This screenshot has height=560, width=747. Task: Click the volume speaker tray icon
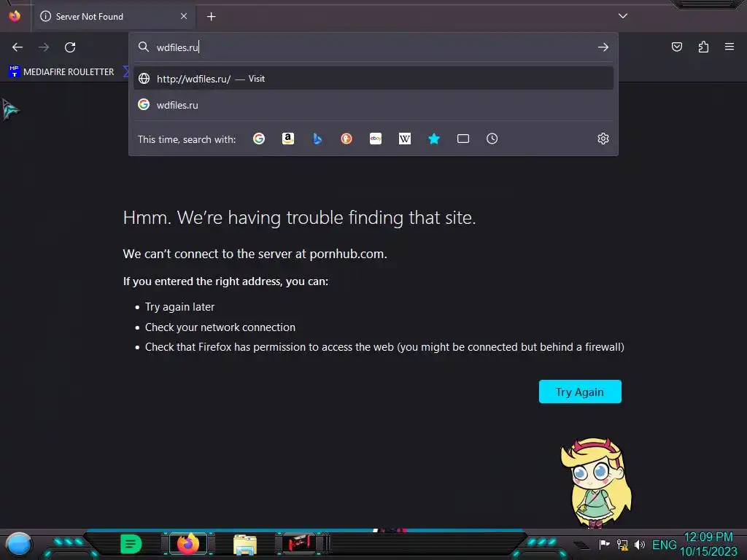[x=640, y=544]
